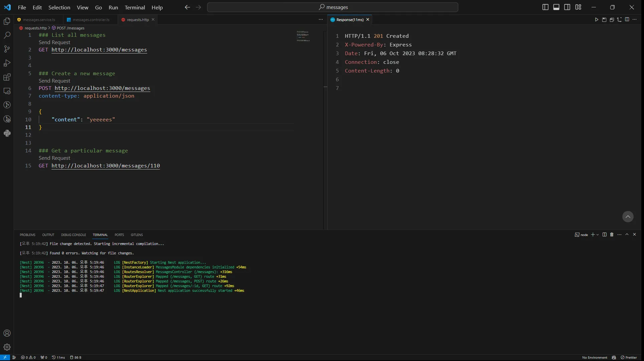Open the Terminal menu in menu bar
Image resolution: width=644 pixels, height=361 pixels.
[x=135, y=7]
